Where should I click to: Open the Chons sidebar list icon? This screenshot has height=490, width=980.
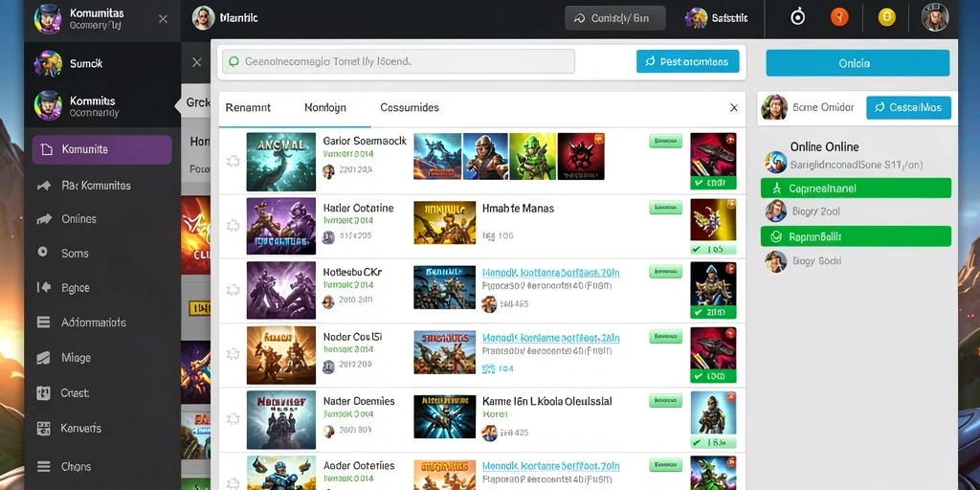(x=43, y=466)
